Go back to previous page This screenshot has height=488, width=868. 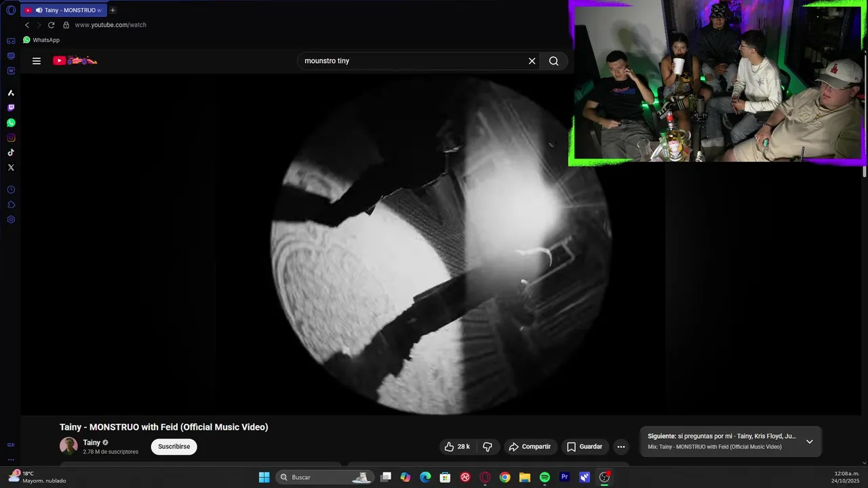[x=27, y=25]
